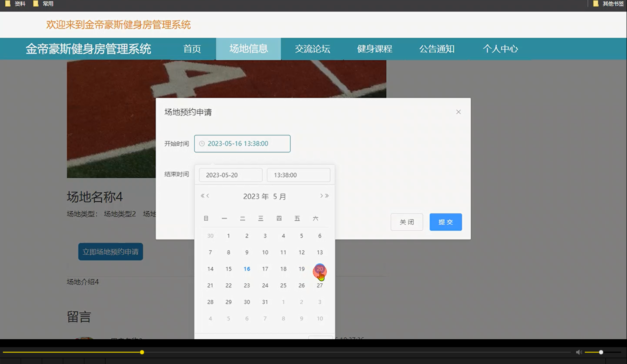Open the time field showing 13:38:00
The height and width of the screenshot is (364, 627).
(x=298, y=175)
